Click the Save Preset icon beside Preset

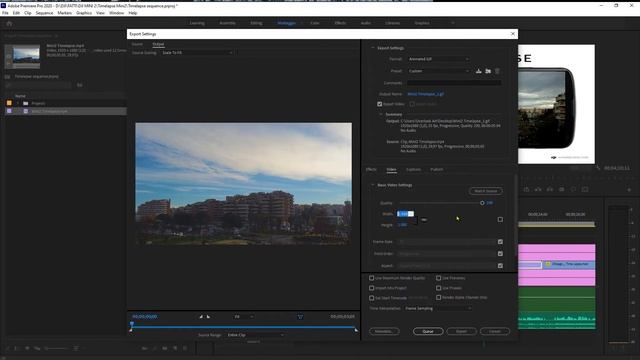pyautogui.click(x=478, y=71)
